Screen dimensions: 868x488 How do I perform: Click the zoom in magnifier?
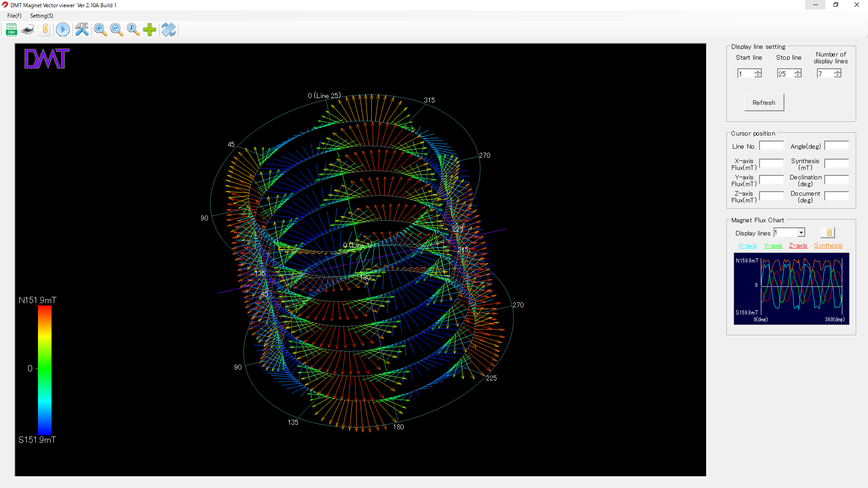(100, 30)
